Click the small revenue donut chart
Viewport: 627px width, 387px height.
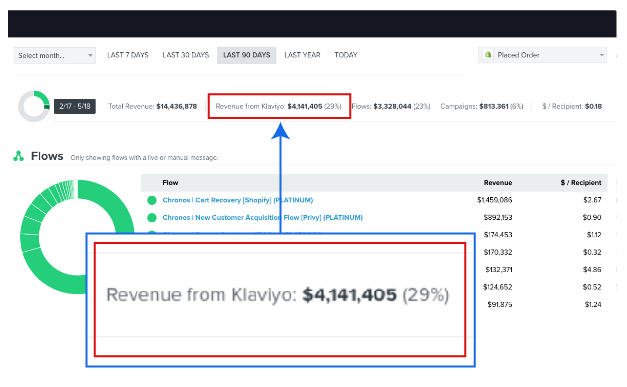[x=34, y=106]
